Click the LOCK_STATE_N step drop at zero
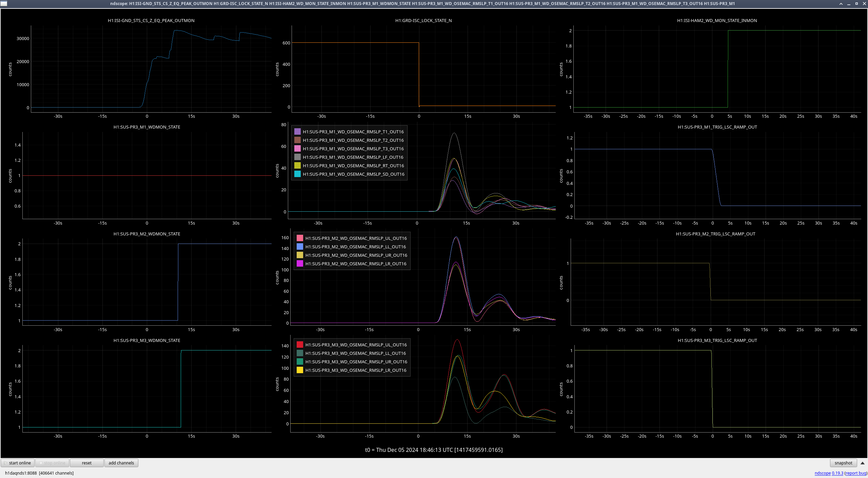The height and width of the screenshot is (478, 868). click(x=419, y=74)
